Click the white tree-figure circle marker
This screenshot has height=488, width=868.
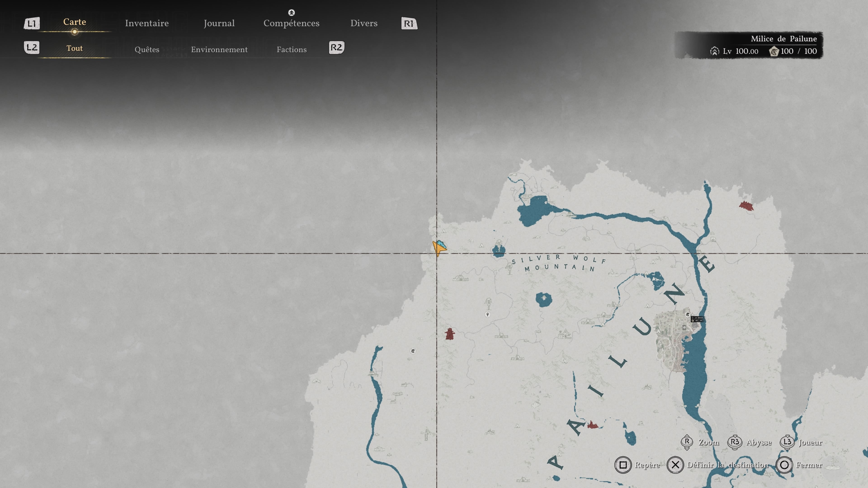(x=487, y=314)
